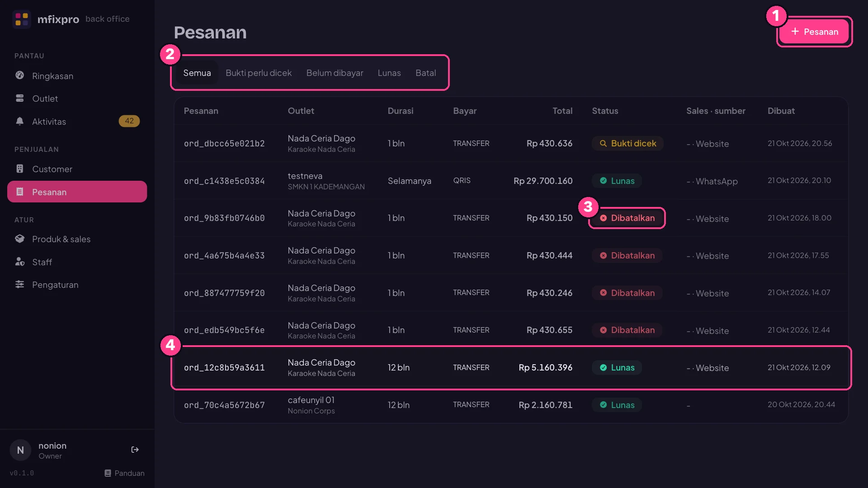Click the Panduan book icon
Viewport: 868px width, 488px height.
[108, 473]
